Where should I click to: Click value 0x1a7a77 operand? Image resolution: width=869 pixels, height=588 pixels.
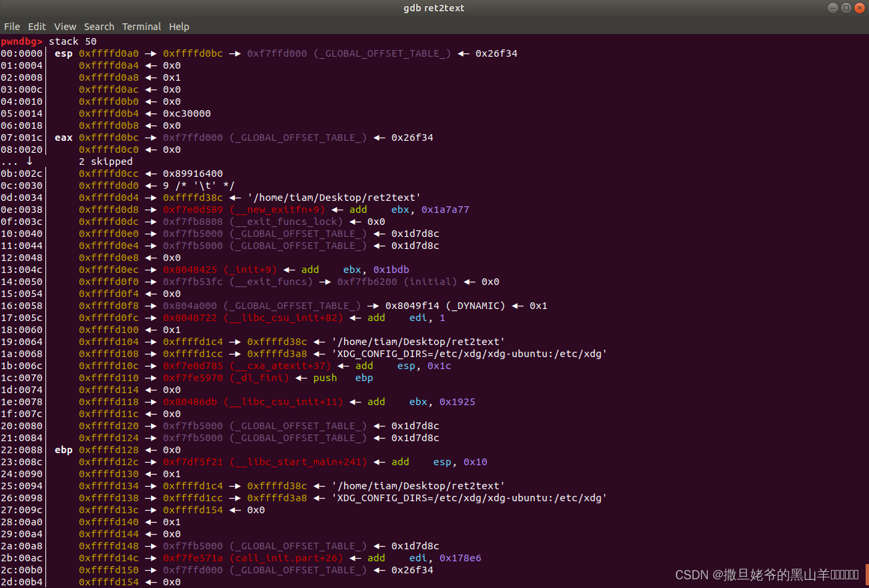pyautogui.click(x=446, y=210)
